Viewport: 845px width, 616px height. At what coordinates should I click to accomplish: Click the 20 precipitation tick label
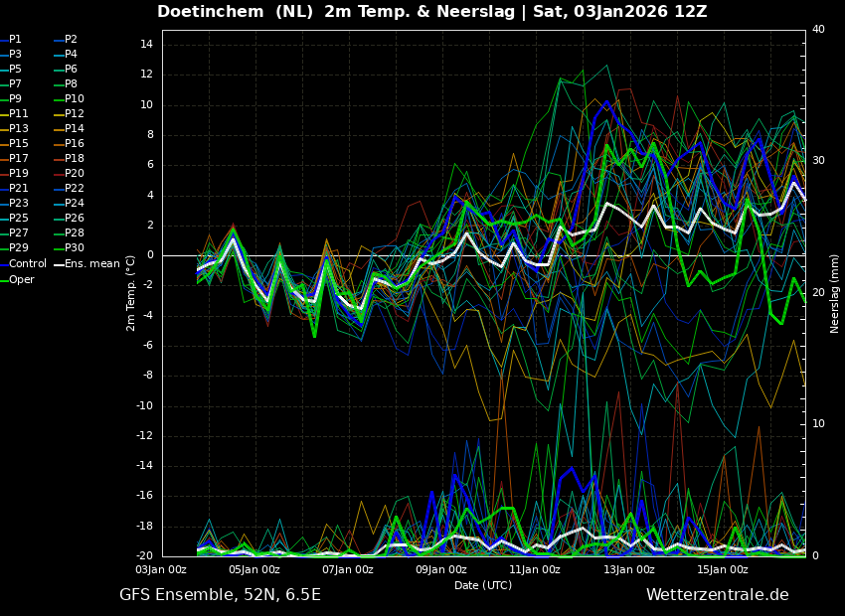click(818, 293)
